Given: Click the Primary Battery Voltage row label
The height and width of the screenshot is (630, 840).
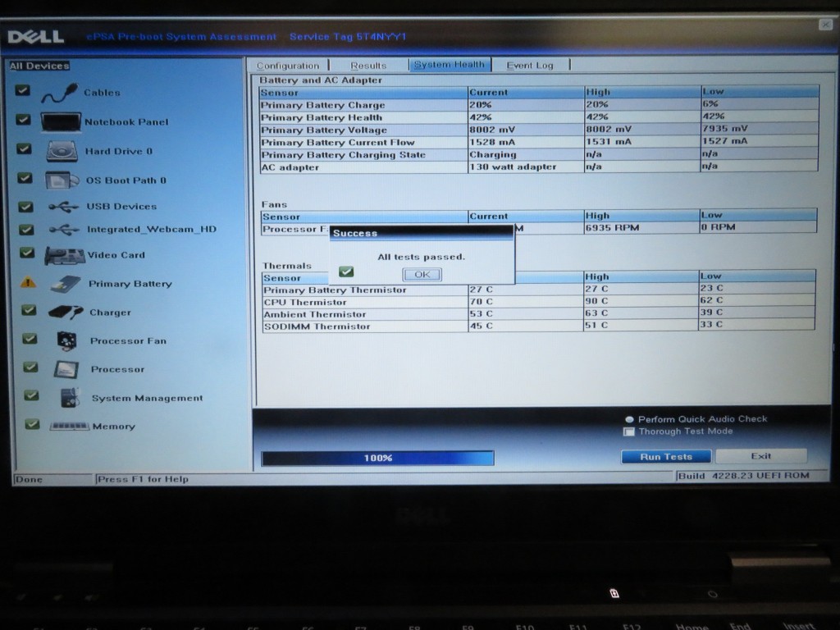Looking at the screenshot, I should tap(323, 130).
